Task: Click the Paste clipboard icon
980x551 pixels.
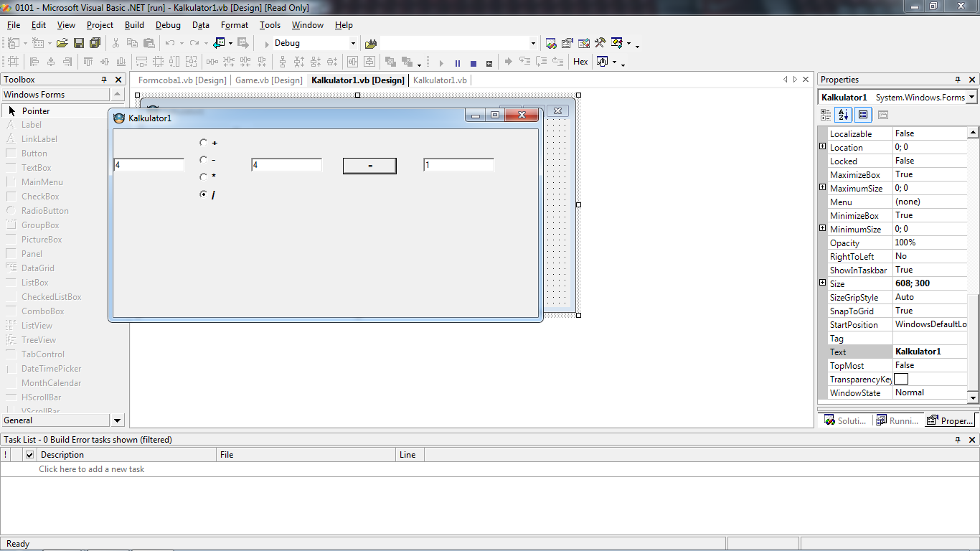Action: coord(149,43)
